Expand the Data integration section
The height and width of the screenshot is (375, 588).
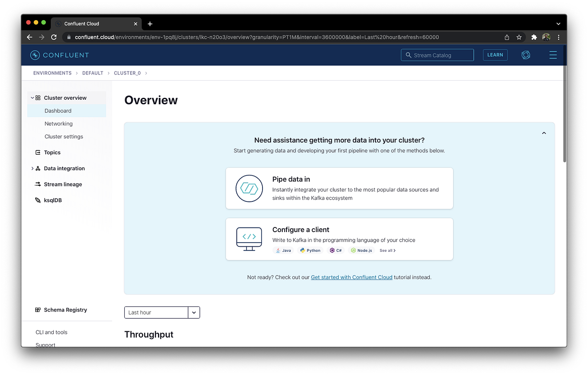[32, 169]
